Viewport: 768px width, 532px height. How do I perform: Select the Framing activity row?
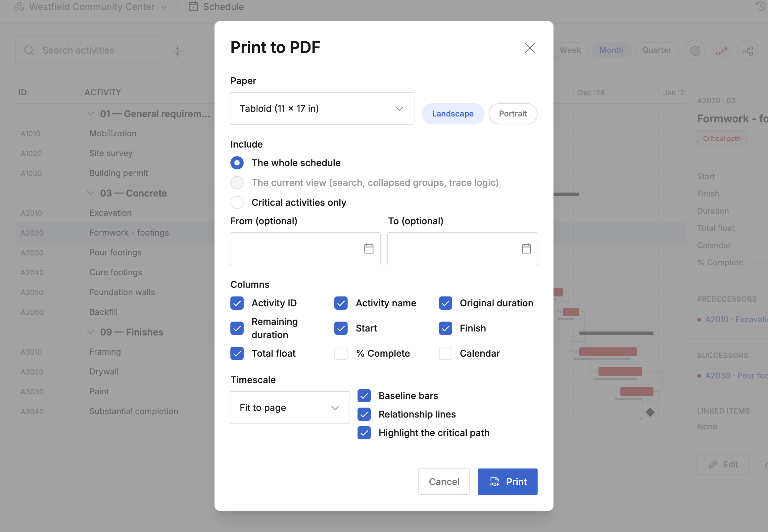[x=115, y=352]
